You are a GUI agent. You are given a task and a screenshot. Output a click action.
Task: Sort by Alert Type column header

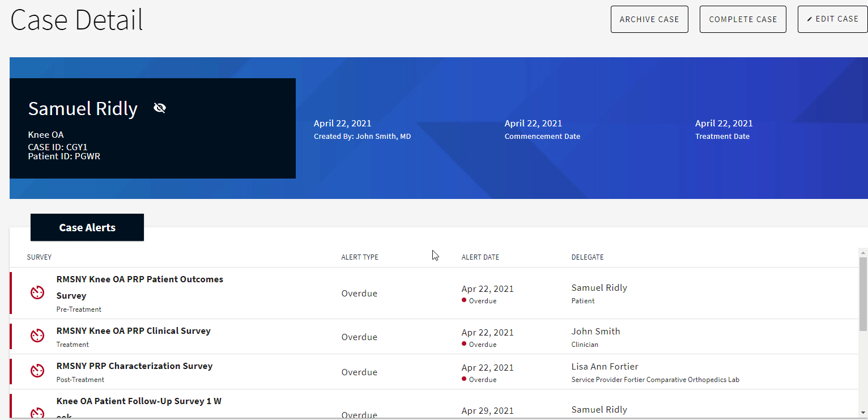pos(359,257)
